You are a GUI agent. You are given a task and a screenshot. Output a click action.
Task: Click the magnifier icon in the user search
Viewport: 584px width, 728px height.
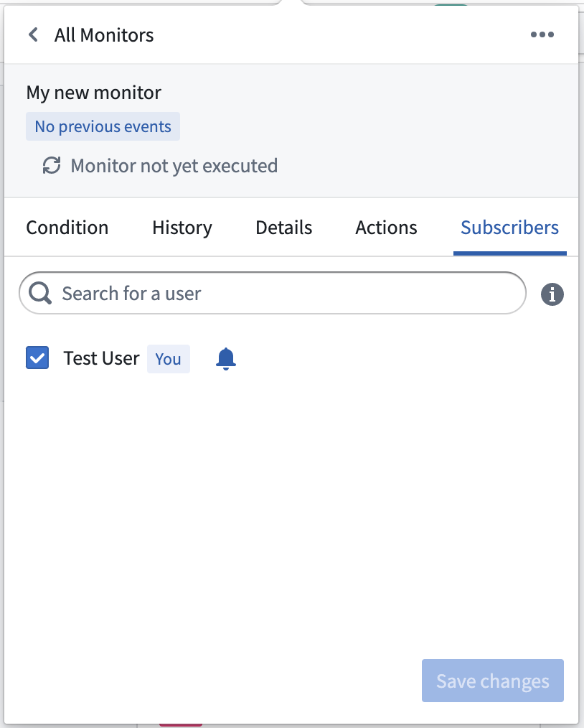[40, 294]
